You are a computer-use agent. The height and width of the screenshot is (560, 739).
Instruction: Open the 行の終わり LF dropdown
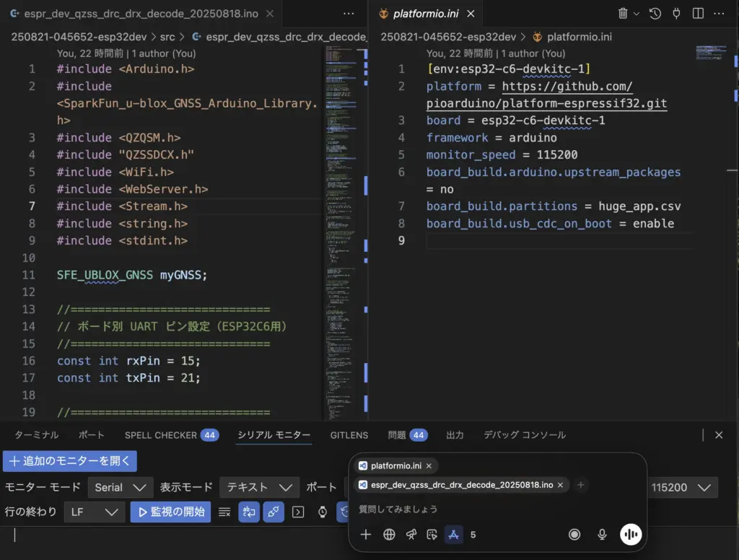coord(95,512)
